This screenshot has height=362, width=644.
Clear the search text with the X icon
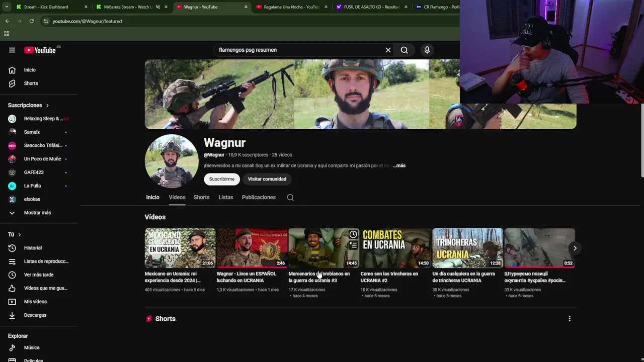click(388, 50)
